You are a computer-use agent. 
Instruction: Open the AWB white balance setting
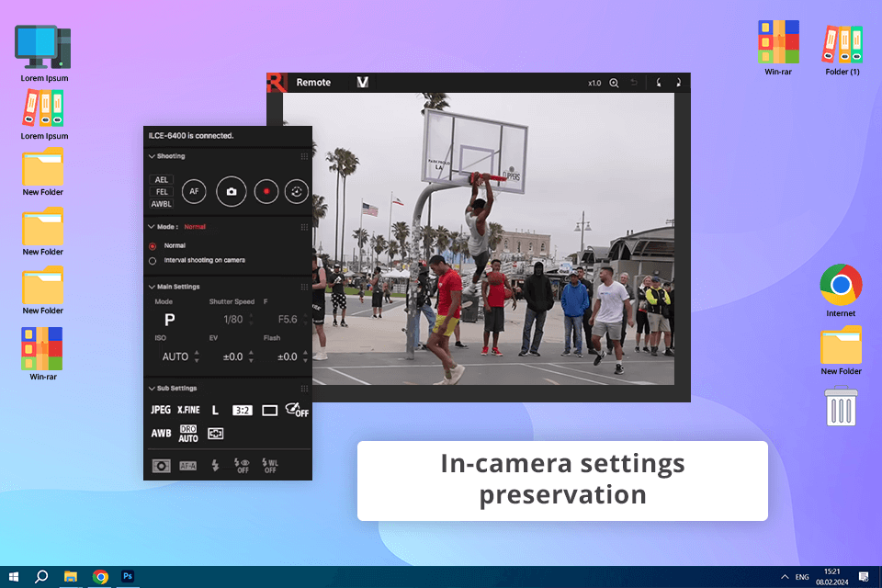[x=161, y=434]
